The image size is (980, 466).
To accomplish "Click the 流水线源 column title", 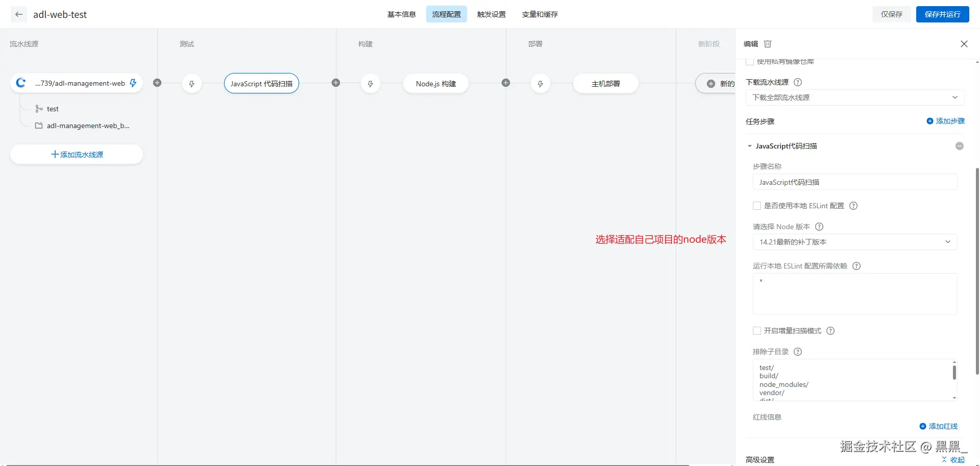I will tap(24, 44).
